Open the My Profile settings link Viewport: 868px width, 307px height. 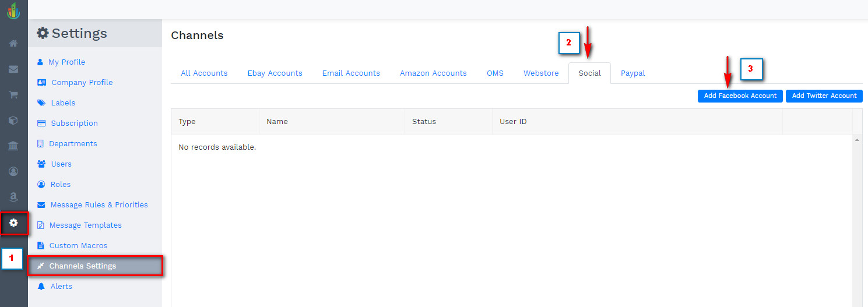(66, 62)
